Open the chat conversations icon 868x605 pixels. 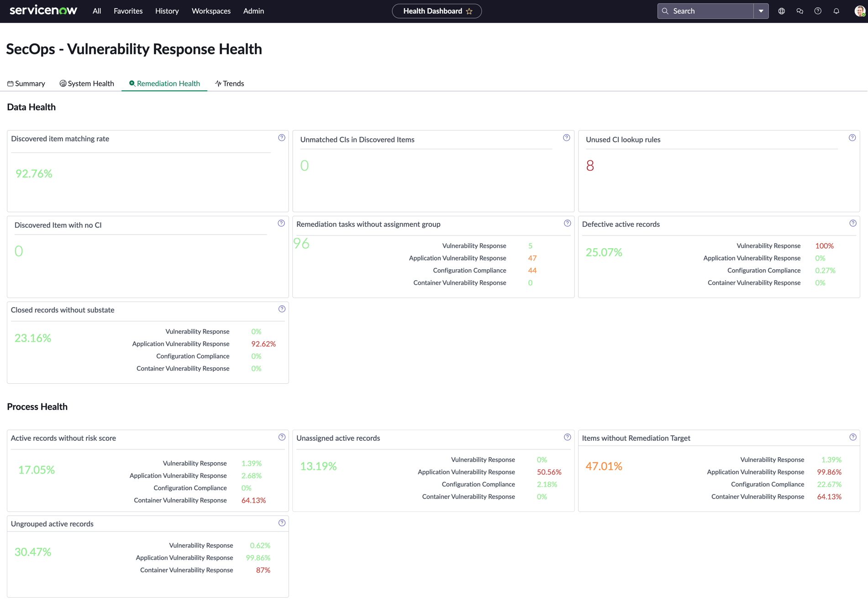(x=800, y=11)
